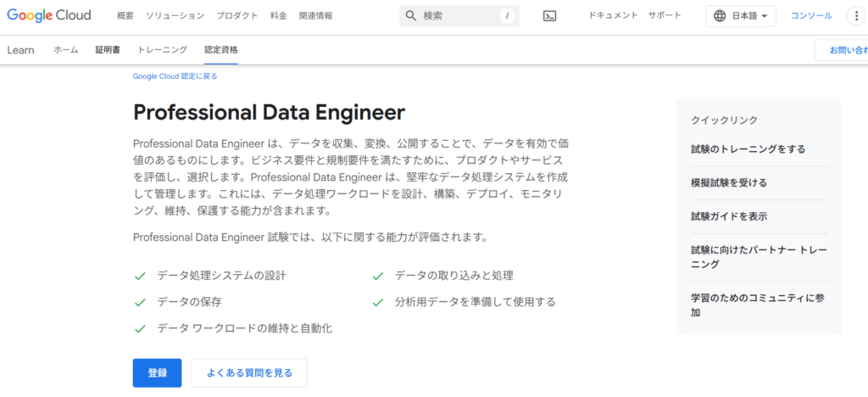Open quick link 模擬試験を受ける
The image size is (868, 397).
(x=729, y=182)
